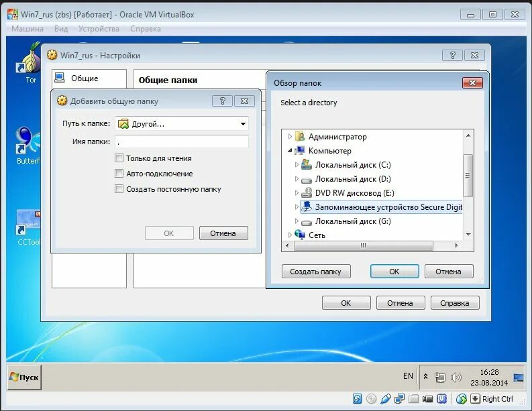532x411 pixels.
Task: Click the keyboard capture arrow icon beside Right Ctrl
Action: coord(476,399)
